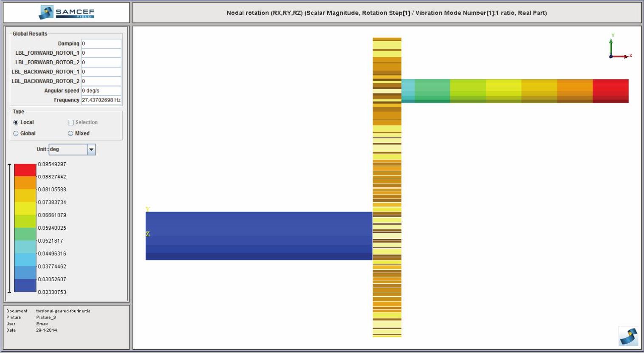Image resolution: width=644 pixels, height=353 pixels.
Task: Click the red legend color swatch
Action: pyautogui.click(x=25, y=170)
